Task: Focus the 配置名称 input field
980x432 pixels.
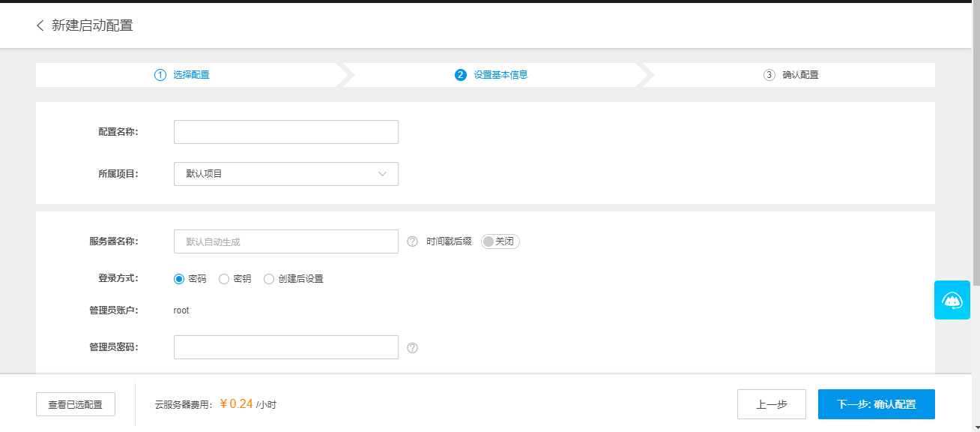Action: tap(286, 132)
